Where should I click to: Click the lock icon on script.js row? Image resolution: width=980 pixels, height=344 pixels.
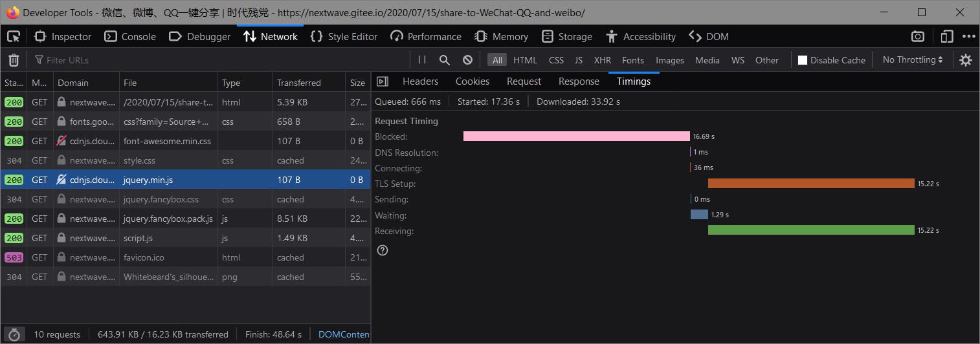[61, 238]
